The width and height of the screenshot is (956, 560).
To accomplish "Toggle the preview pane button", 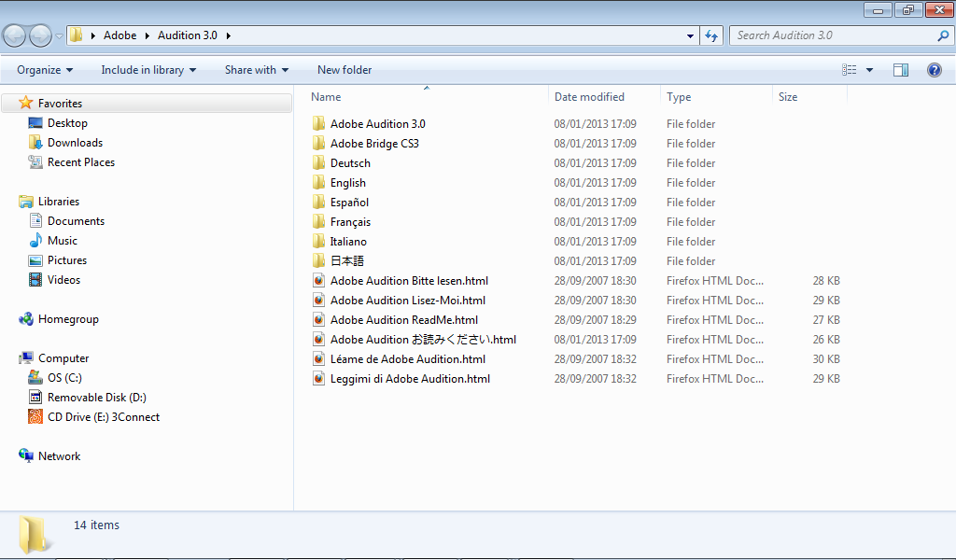I will pyautogui.click(x=901, y=70).
